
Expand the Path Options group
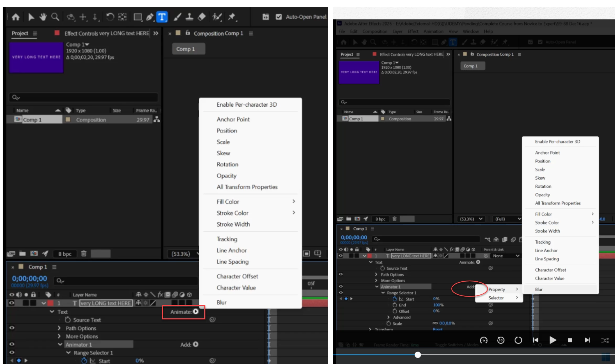point(59,328)
